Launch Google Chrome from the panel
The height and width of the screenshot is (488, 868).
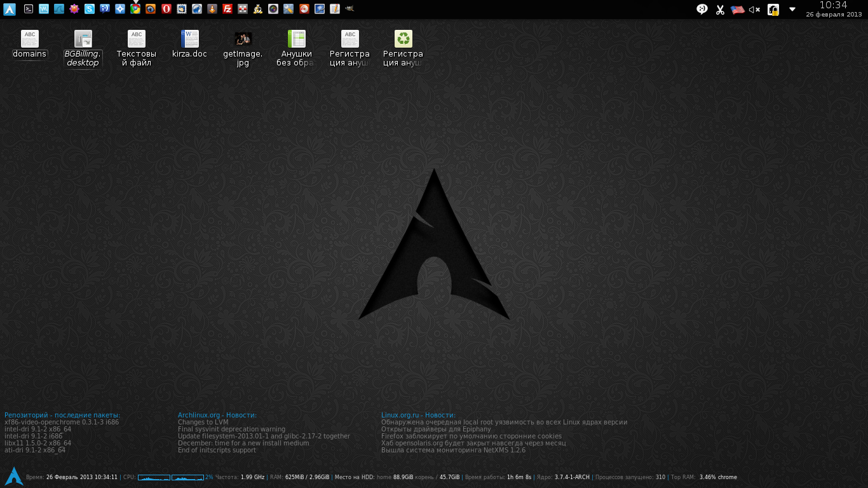click(135, 9)
